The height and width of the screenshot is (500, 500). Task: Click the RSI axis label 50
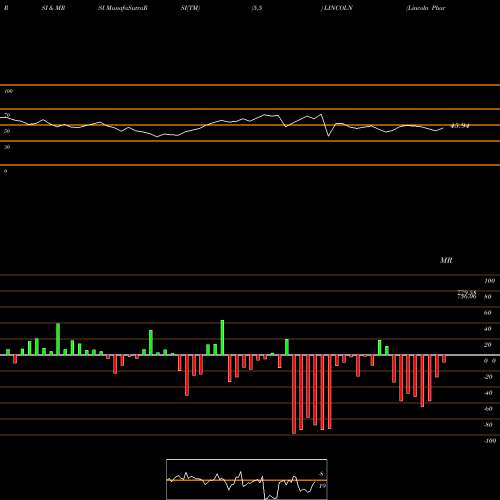[x=7, y=131]
